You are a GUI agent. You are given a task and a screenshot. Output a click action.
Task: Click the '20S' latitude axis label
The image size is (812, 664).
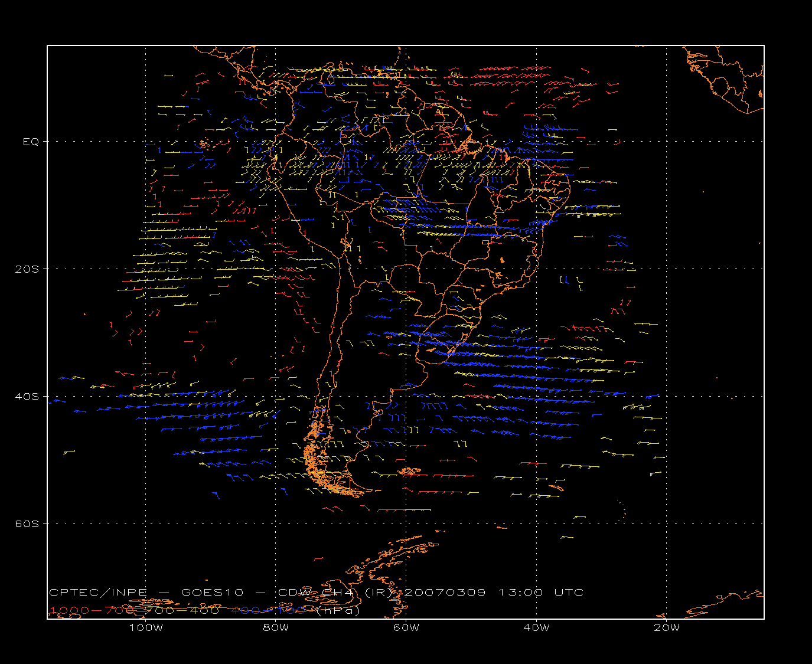point(27,269)
